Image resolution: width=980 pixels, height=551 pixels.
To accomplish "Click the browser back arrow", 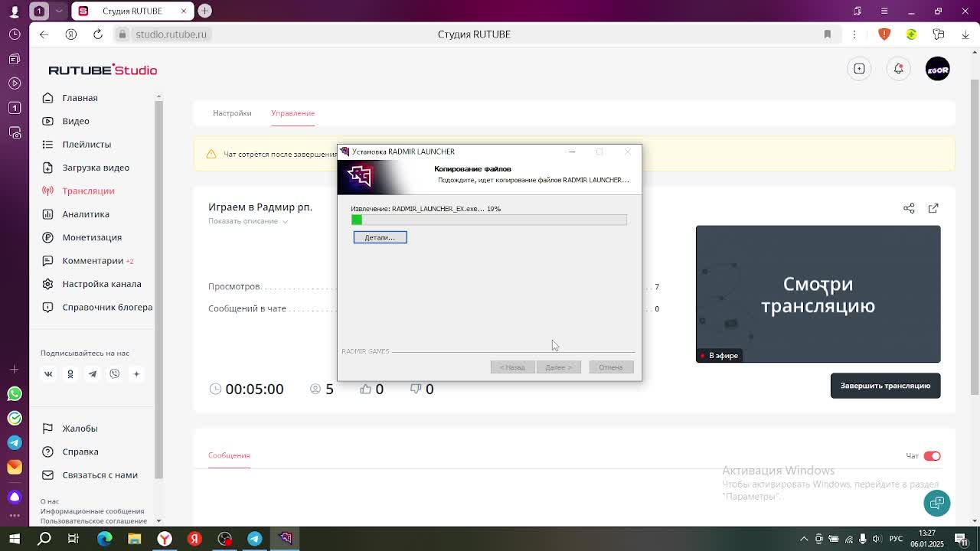I will [x=44, y=34].
